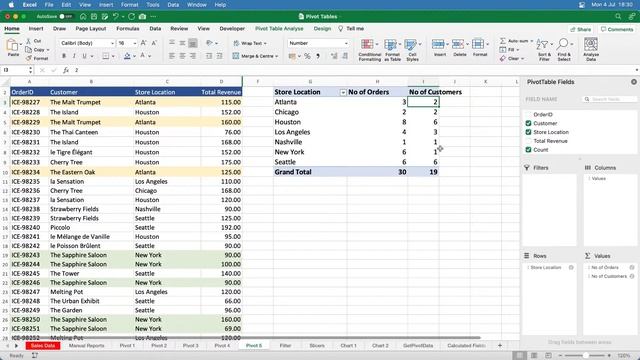This screenshot has width=640, height=360.
Task: Click the Percent style icon
Action: (307, 56)
